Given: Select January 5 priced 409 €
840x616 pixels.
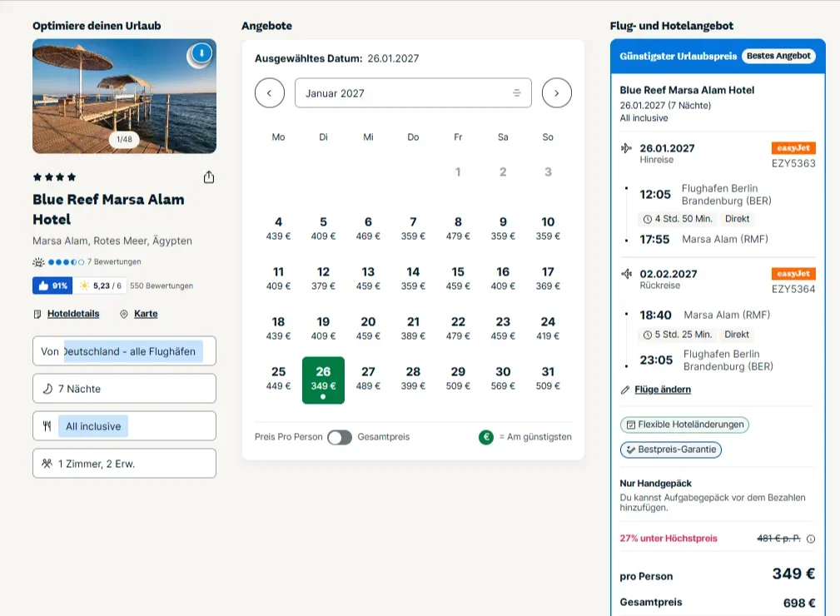Looking at the screenshot, I should point(323,229).
